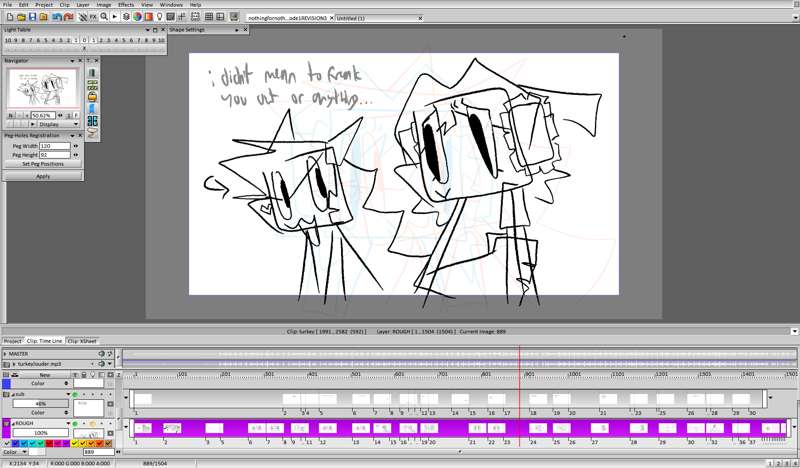Toggle the yellow color group checkbox

click(x=75, y=444)
